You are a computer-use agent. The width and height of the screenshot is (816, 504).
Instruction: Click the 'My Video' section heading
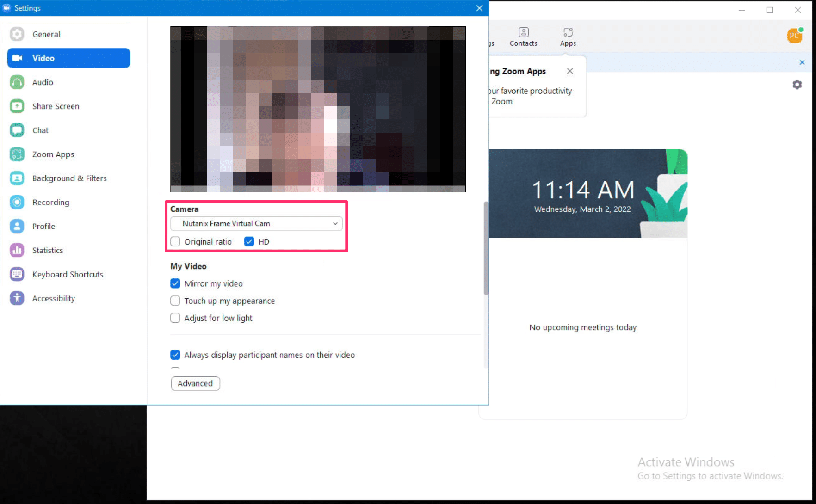click(188, 266)
